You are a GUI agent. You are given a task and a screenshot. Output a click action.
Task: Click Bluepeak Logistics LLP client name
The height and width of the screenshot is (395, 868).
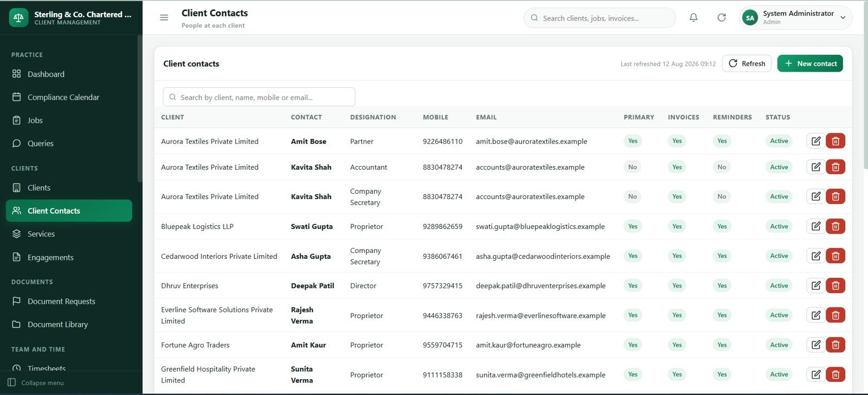point(197,227)
